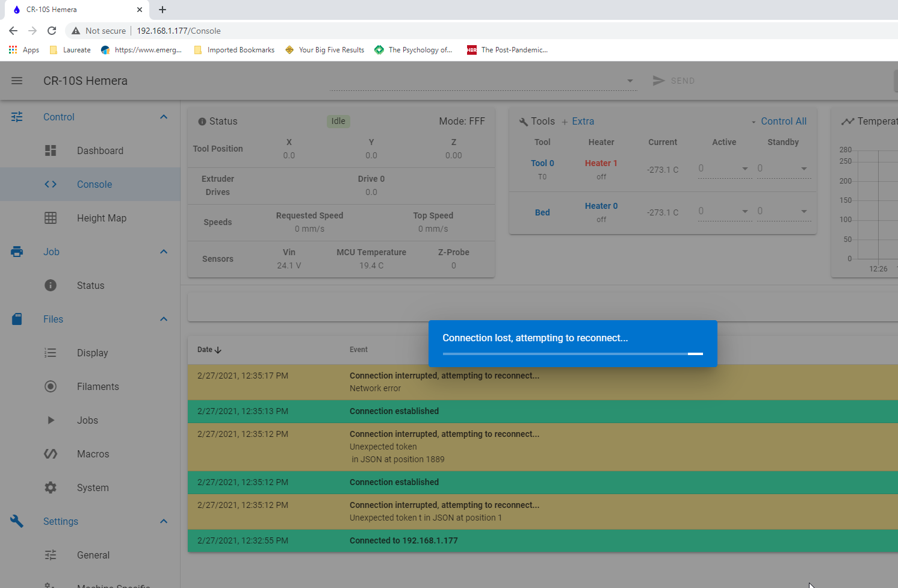Click the Jobs play arrow icon

point(51,420)
